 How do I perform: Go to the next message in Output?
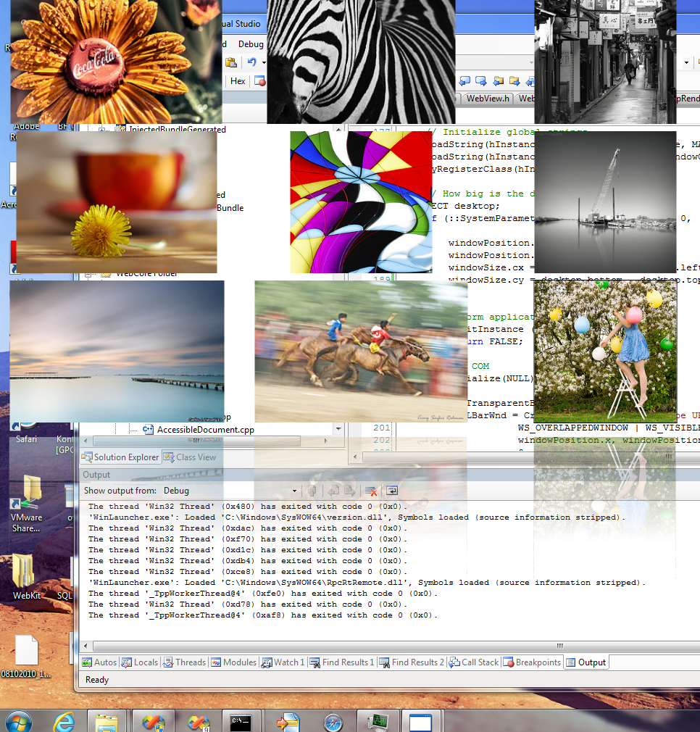[x=349, y=491]
